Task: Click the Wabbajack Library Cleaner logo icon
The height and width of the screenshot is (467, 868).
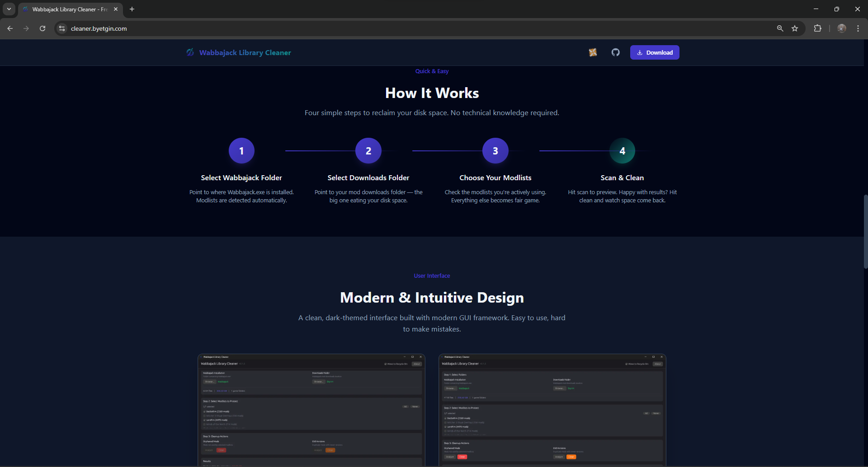Action: coord(190,52)
